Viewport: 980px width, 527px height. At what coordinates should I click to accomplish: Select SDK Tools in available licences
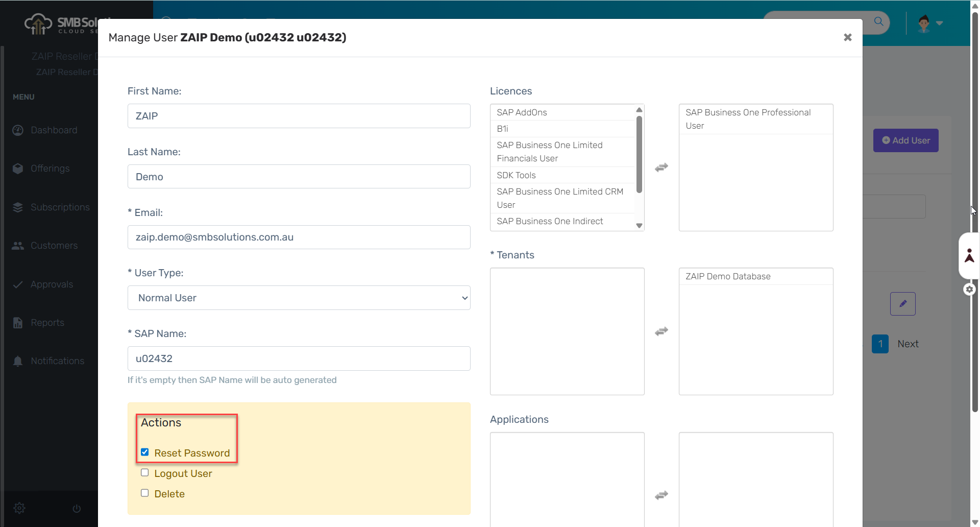[x=516, y=175]
